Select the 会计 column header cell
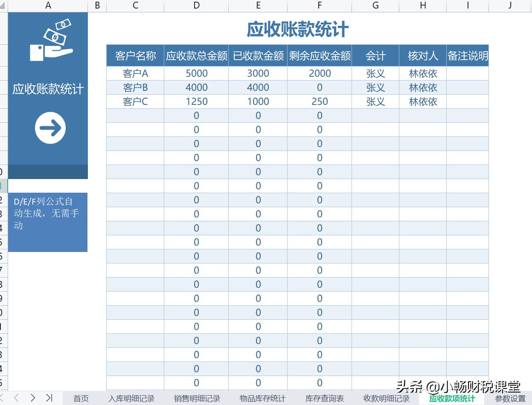 [375, 55]
